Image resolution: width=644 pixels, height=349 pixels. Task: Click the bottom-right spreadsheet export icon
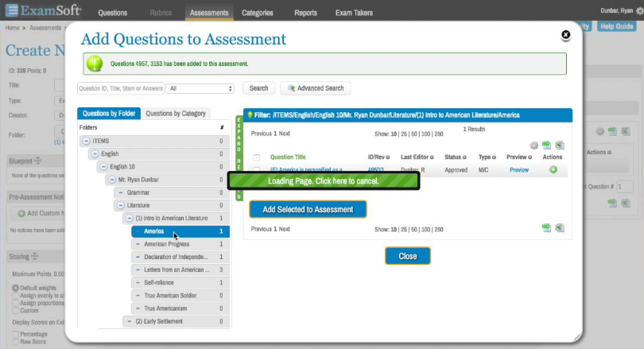click(559, 228)
